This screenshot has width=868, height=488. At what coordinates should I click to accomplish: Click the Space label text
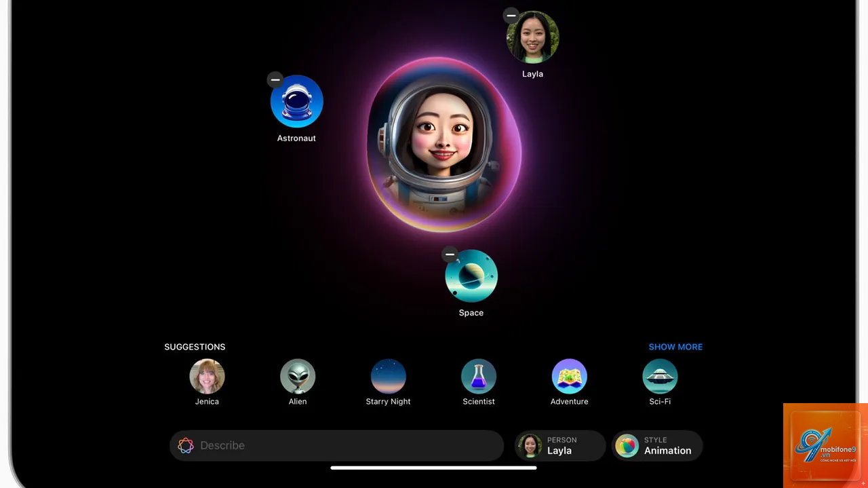pyautogui.click(x=471, y=313)
